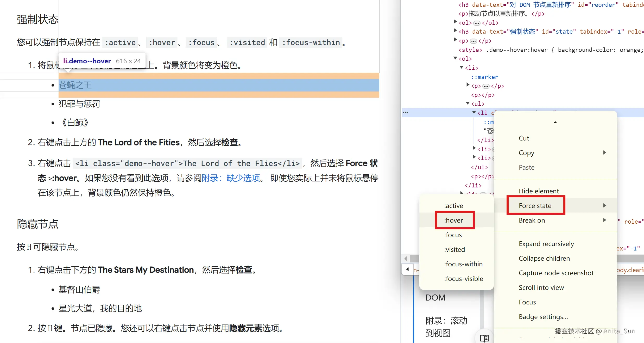This screenshot has height=343, width=644.
Task: Select Capture node screenshot menu item
Action: click(x=556, y=273)
